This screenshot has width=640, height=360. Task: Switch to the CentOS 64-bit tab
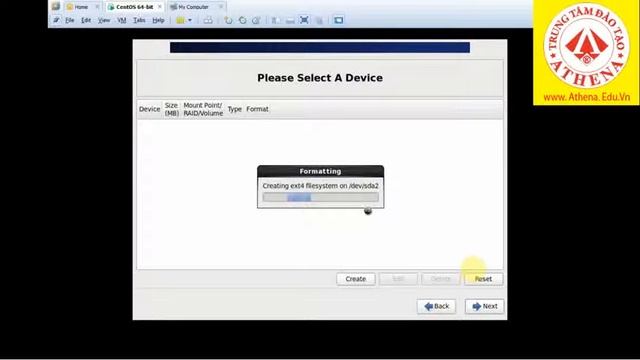pyautogui.click(x=134, y=7)
